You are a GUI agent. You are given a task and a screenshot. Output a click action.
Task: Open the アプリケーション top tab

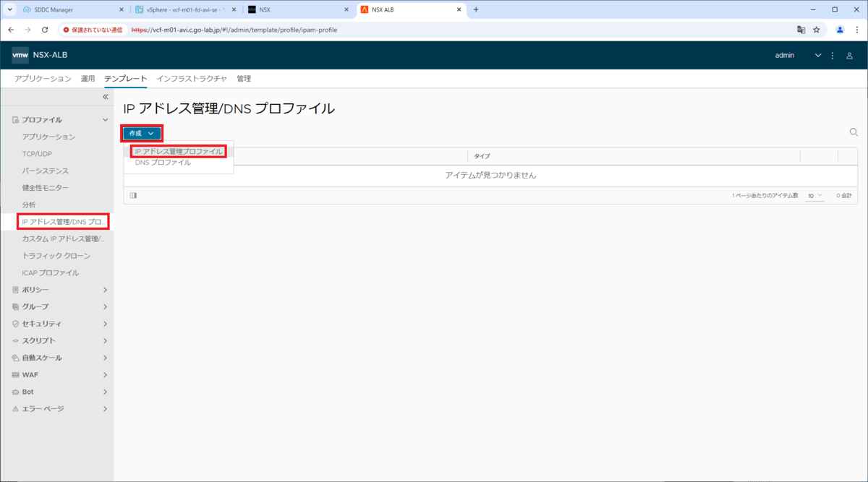(x=43, y=79)
